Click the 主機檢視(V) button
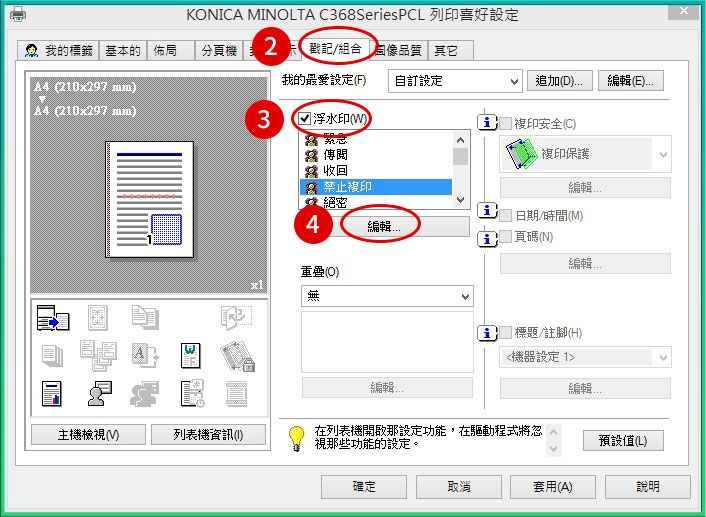Screen dimensions: 706x517 click(x=88, y=435)
